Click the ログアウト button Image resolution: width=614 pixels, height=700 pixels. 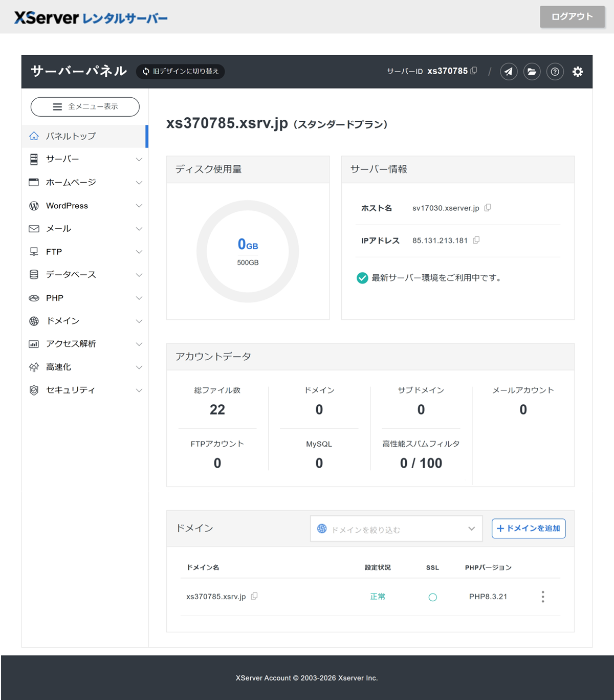point(572,16)
